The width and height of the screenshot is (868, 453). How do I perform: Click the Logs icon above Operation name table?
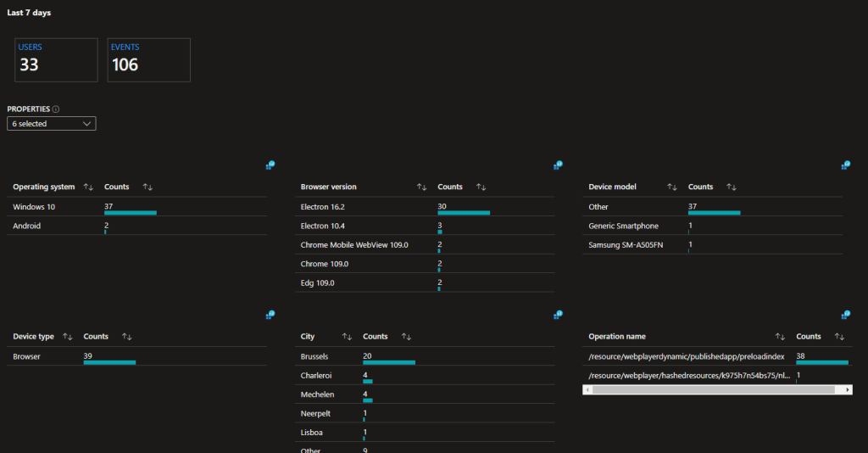845,315
